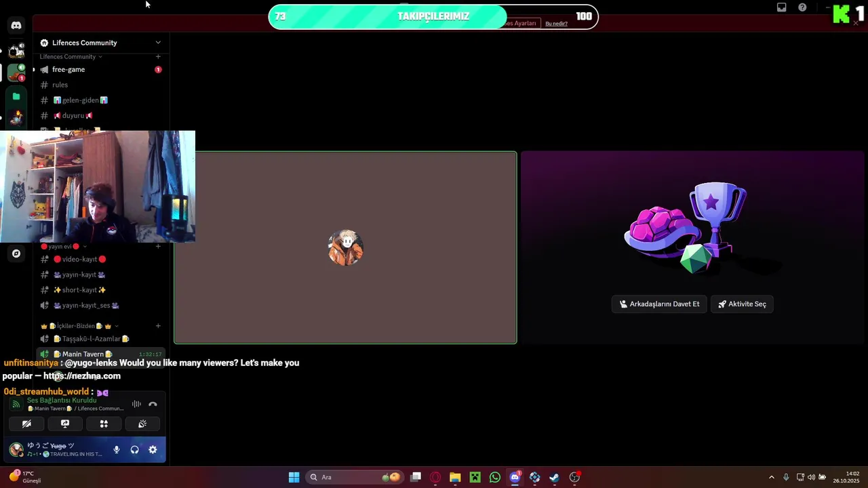Show hidden system tray icons
The width and height of the screenshot is (868, 488).
tap(771, 477)
